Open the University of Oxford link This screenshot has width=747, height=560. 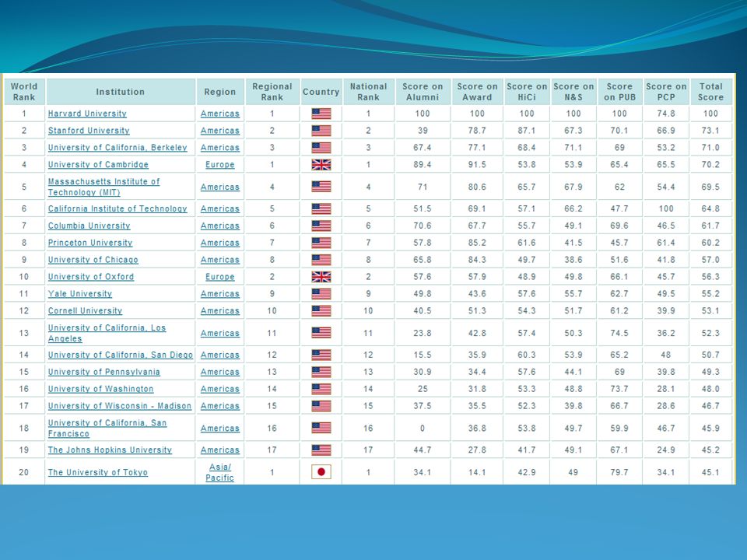click(91, 277)
